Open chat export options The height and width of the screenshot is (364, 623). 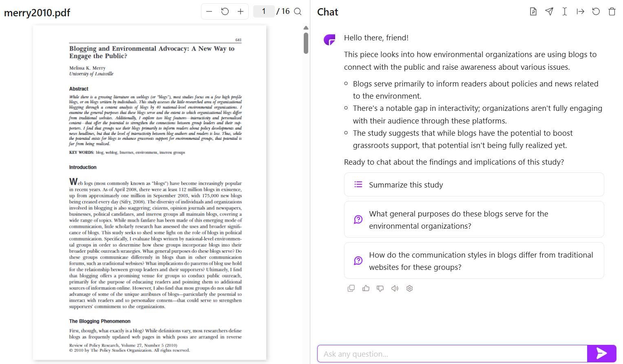(x=549, y=11)
